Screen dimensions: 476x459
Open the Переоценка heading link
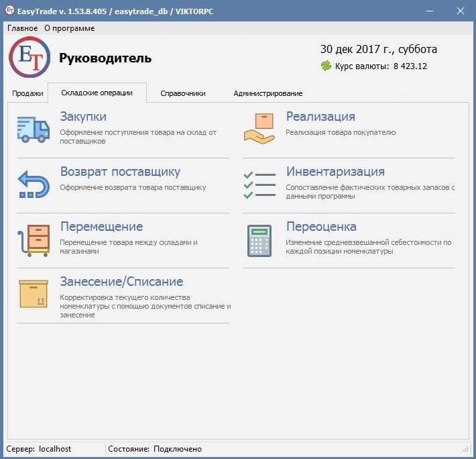(322, 227)
